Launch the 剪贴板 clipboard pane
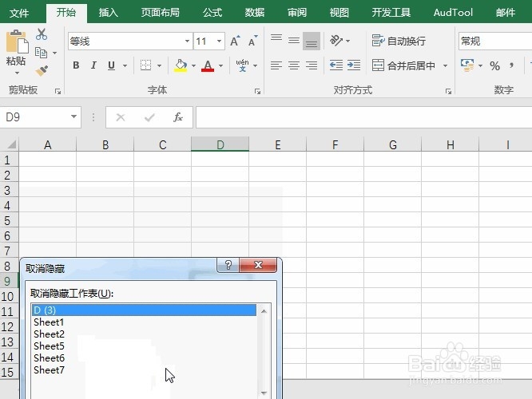 58,91
